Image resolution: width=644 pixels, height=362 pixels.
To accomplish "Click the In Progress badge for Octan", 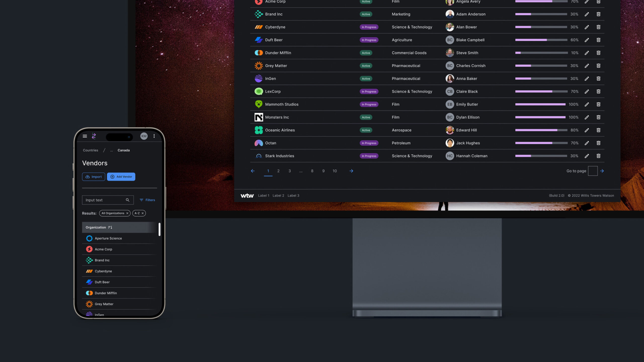I will (x=369, y=143).
